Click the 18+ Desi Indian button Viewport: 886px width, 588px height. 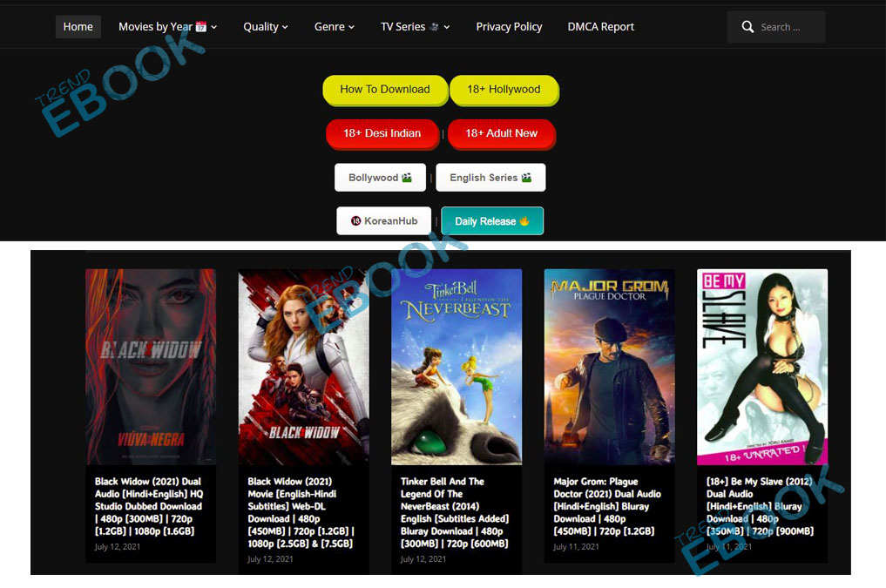[x=382, y=134]
